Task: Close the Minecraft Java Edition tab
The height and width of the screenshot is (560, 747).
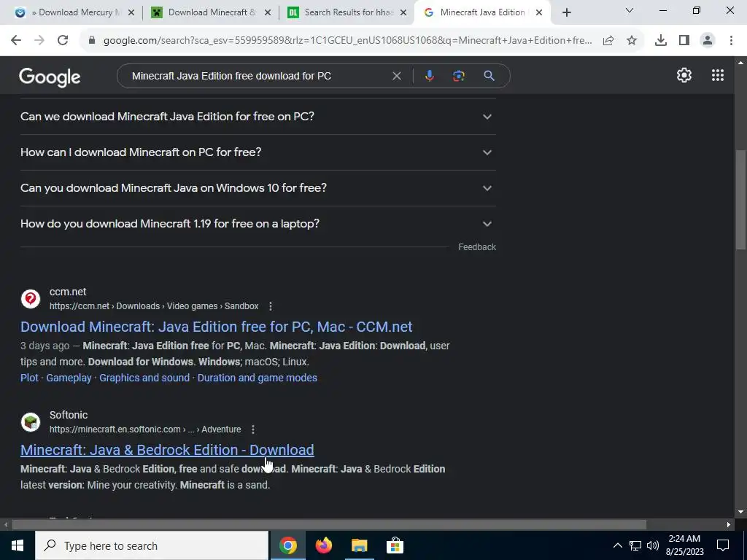Action: (x=539, y=12)
